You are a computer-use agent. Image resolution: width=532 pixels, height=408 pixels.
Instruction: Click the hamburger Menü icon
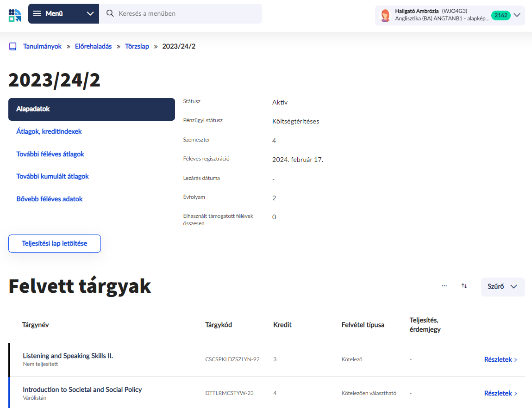pyautogui.click(x=37, y=13)
